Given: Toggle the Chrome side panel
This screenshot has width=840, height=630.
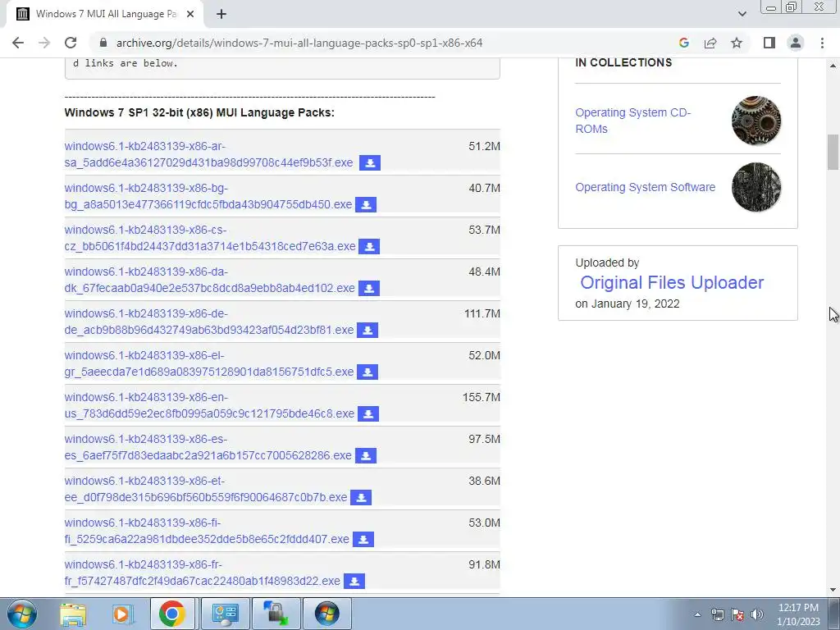Looking at the screenshot, I should [x=769, y=43].
